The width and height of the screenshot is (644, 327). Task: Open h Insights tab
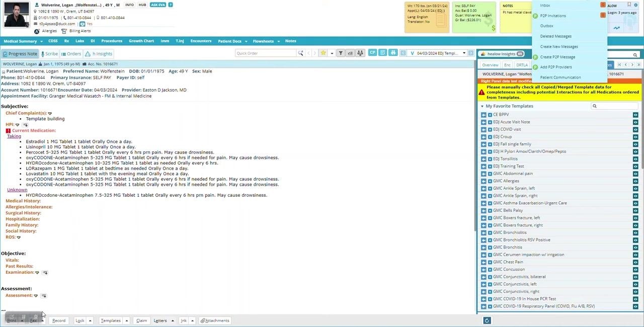point(99,54)
